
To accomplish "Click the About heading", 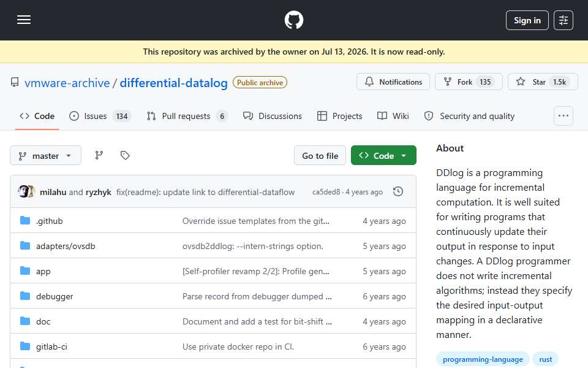I will [450, 148].
